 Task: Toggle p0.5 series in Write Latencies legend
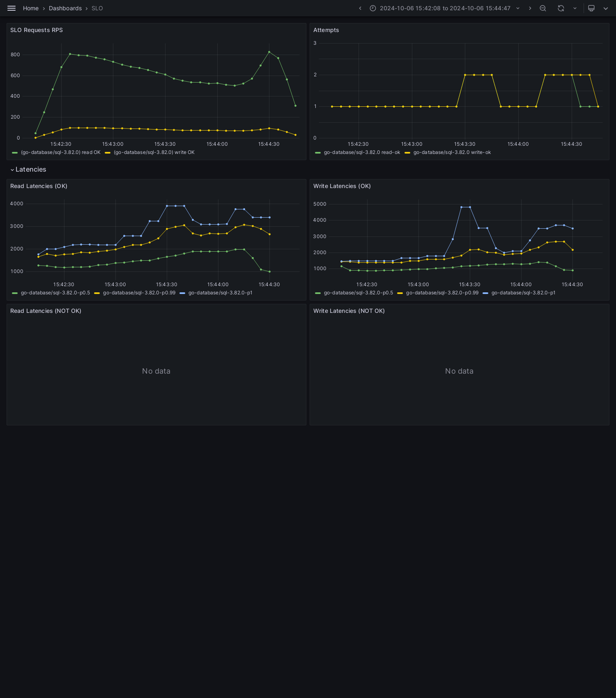click(359, 293)
